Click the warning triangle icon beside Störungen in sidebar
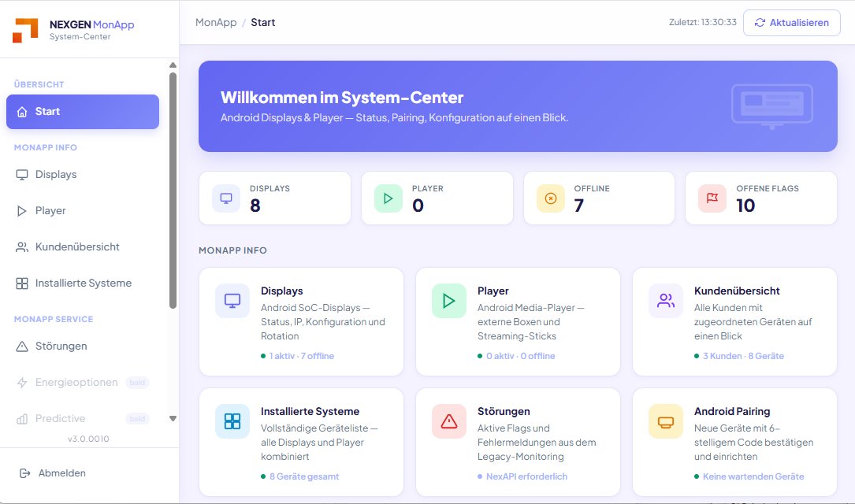The height and width of the screenshot is (504, 855). [22, 346]
